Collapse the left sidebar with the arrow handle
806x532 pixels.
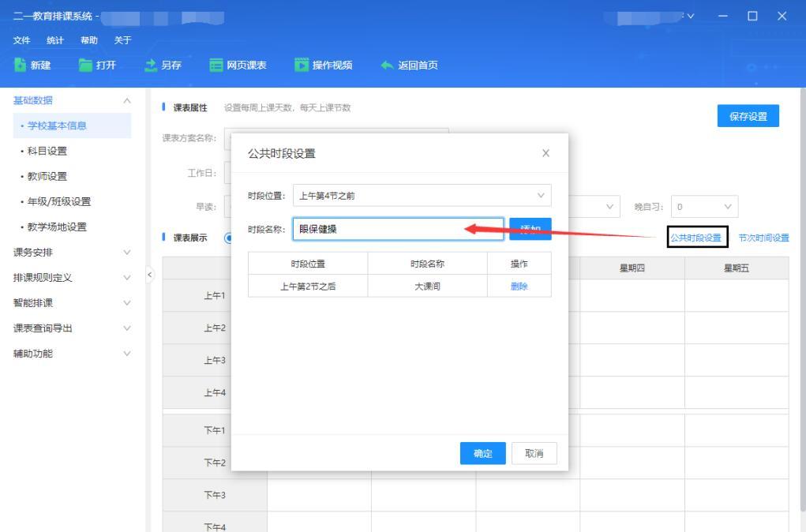(149, 275)
